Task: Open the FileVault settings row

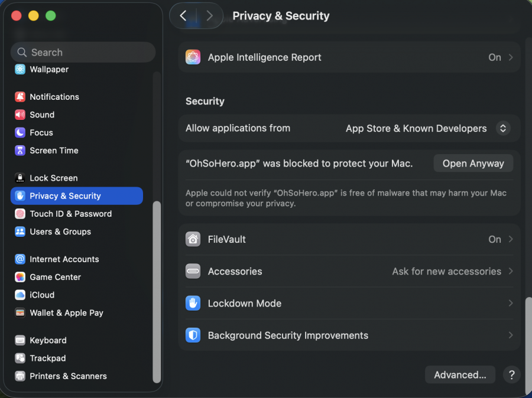Action: click(349, 239)
